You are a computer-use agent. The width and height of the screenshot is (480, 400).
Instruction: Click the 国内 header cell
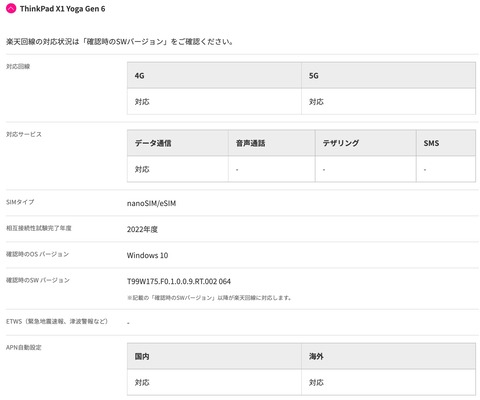point(214,356)
